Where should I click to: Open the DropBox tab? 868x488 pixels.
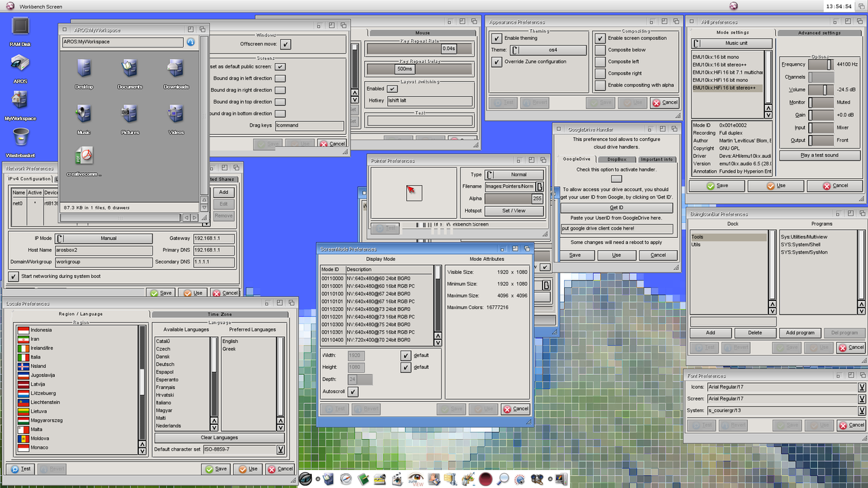616,159
